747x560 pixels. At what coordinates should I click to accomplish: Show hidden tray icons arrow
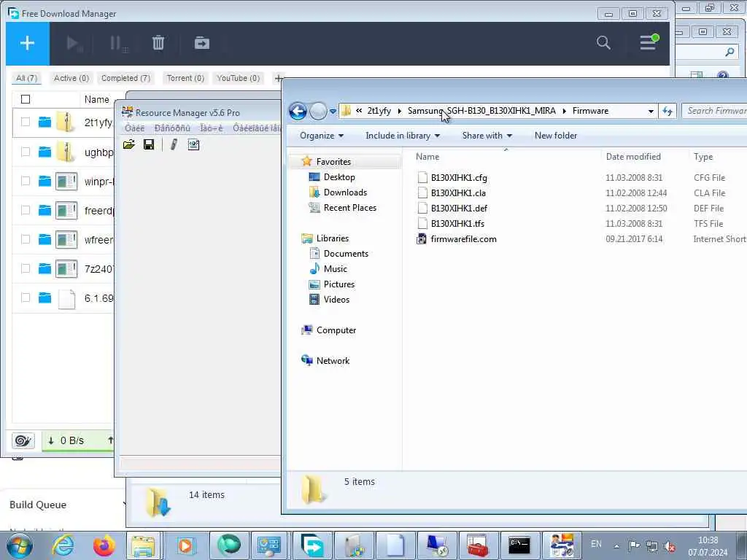tap(617, 547)
